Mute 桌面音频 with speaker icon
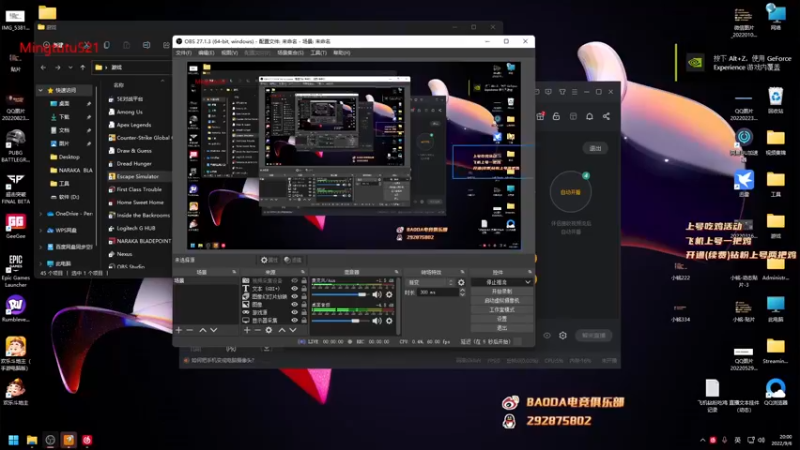This screenshot has width=800, height=450. point(377,321)
